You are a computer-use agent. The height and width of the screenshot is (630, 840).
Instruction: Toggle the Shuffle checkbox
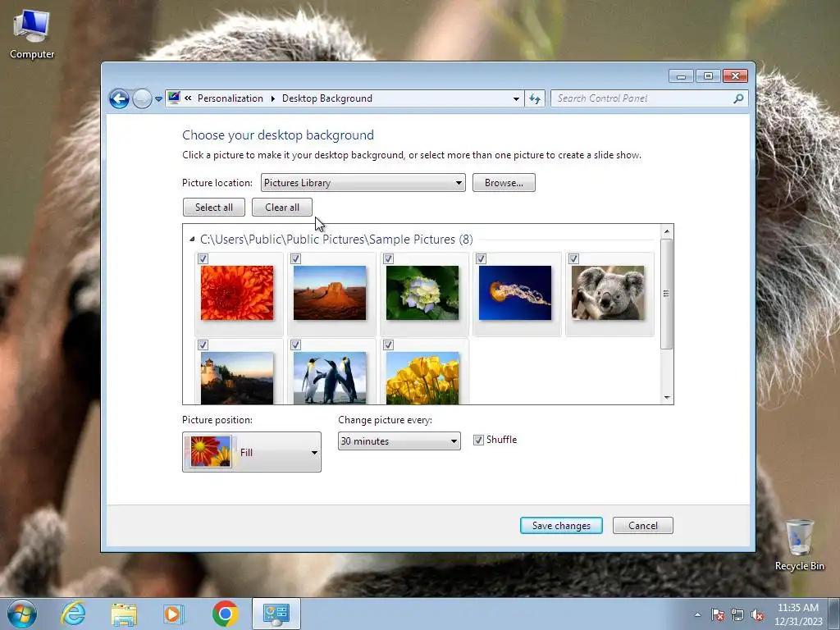(478, 440)
